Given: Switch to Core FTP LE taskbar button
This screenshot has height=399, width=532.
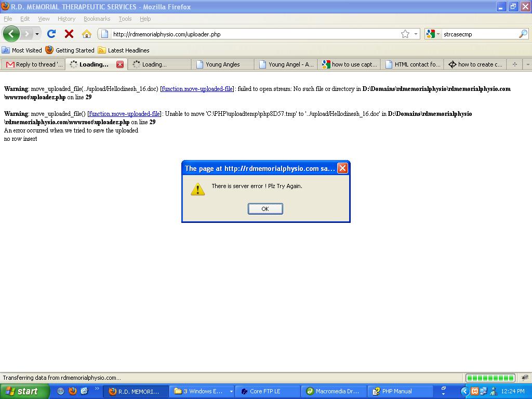Looking at the screenshot, I should pyautogui.click(x=268, y=392).
